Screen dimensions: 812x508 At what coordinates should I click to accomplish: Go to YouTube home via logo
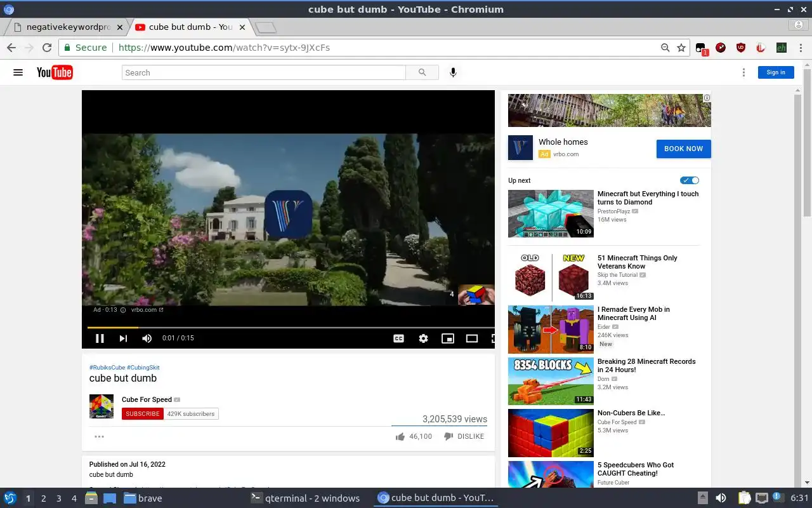(55, 72)
